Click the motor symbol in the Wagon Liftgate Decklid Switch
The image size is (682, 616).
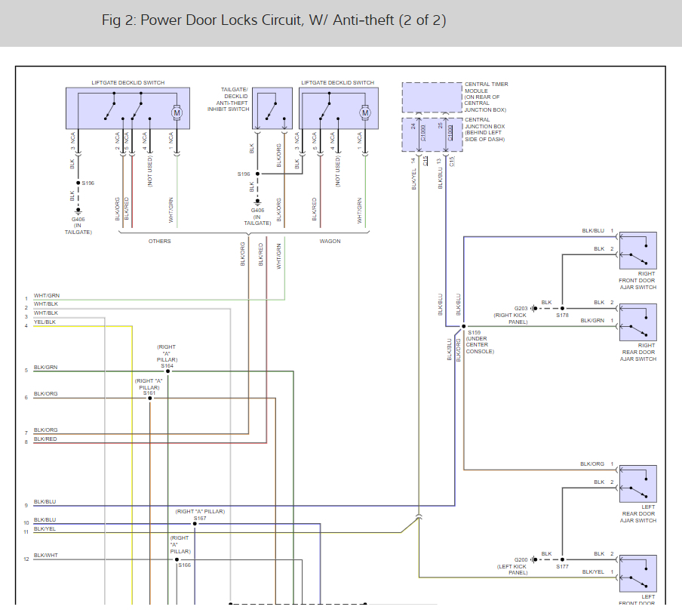pos(365,113)
